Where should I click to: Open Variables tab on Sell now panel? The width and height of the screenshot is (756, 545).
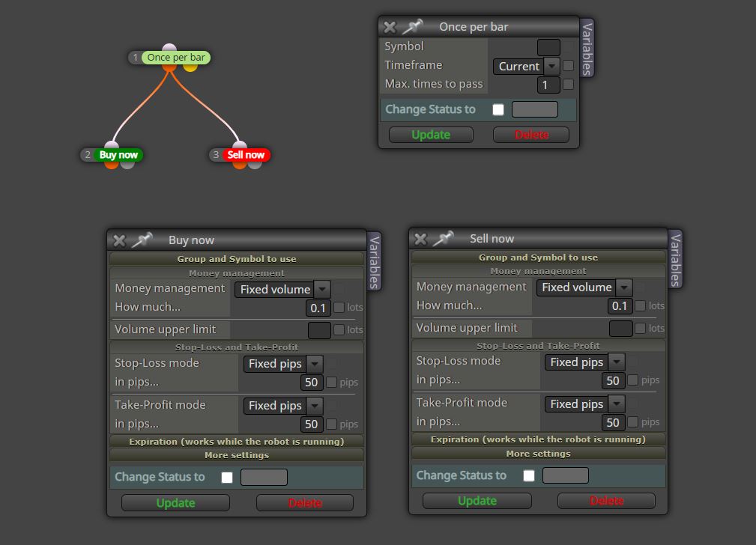click(x=676, y=259)
